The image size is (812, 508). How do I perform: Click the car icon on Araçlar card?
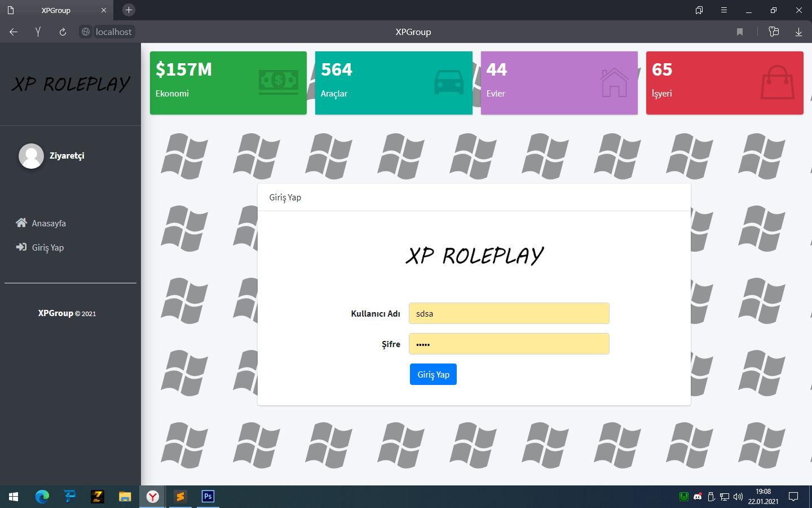point(449,82)
